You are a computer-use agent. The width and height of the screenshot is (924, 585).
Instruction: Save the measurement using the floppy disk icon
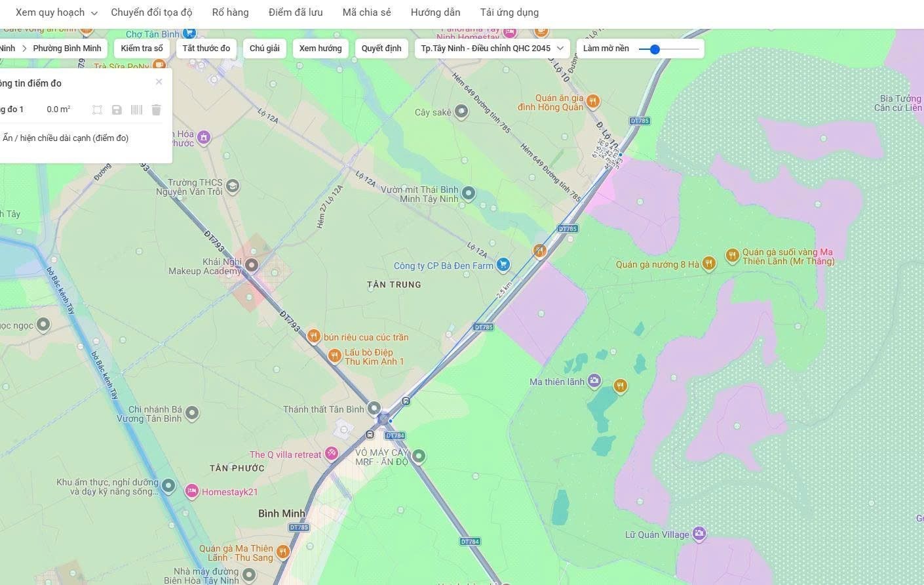[117, 110]
